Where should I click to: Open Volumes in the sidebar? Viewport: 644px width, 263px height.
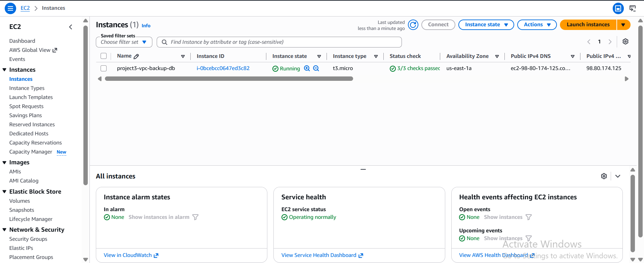20,201
